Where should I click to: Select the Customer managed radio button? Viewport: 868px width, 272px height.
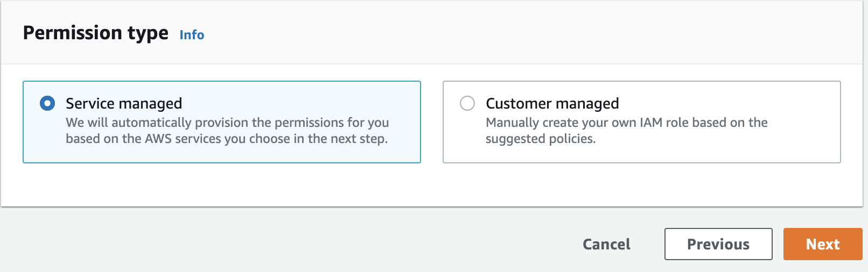(467, 103)
